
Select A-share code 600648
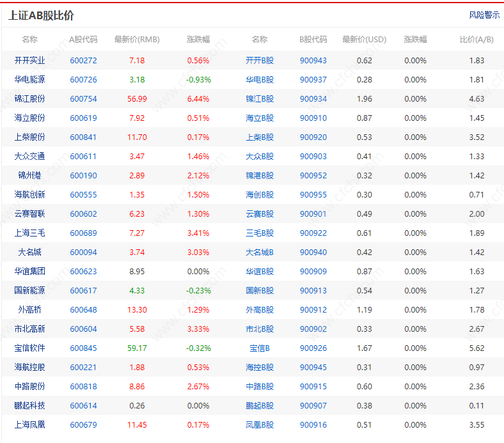tap(83, 310)
